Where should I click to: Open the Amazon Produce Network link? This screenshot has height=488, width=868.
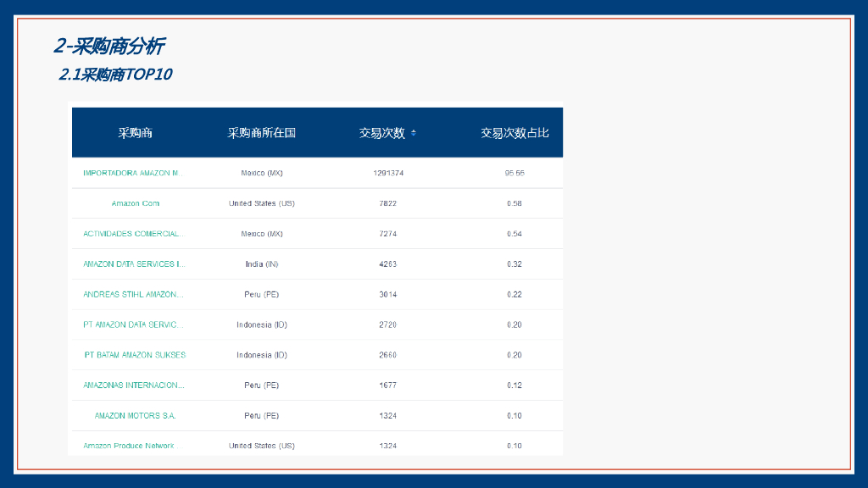[131, 446]
